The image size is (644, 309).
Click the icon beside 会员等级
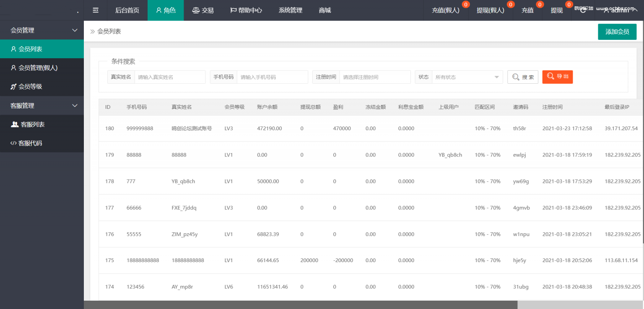[x=13, y=87]
